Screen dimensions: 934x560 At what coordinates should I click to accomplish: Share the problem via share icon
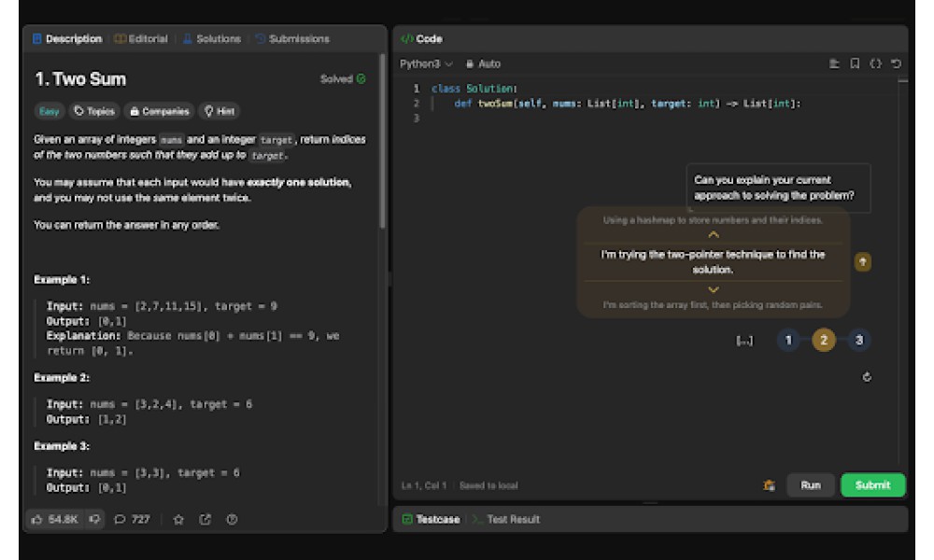(205, 520)
